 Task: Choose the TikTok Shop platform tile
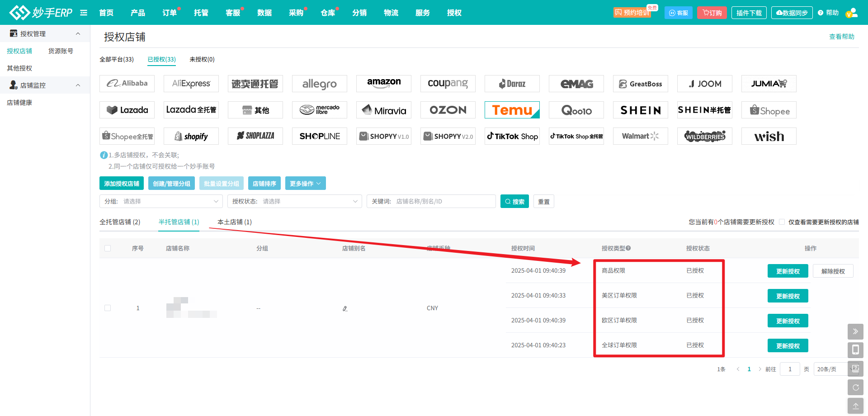(512, 136)
